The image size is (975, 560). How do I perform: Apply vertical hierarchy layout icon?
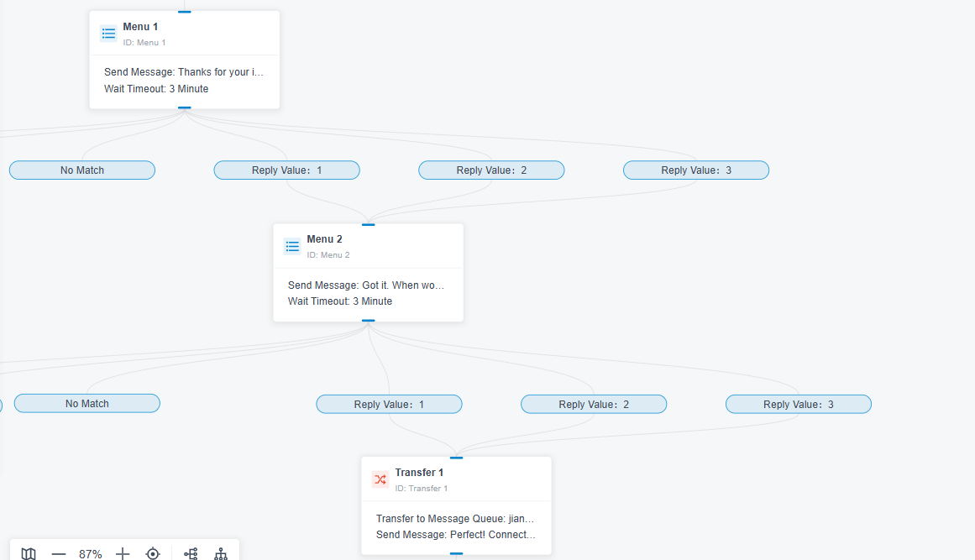[x=221, y=554]
